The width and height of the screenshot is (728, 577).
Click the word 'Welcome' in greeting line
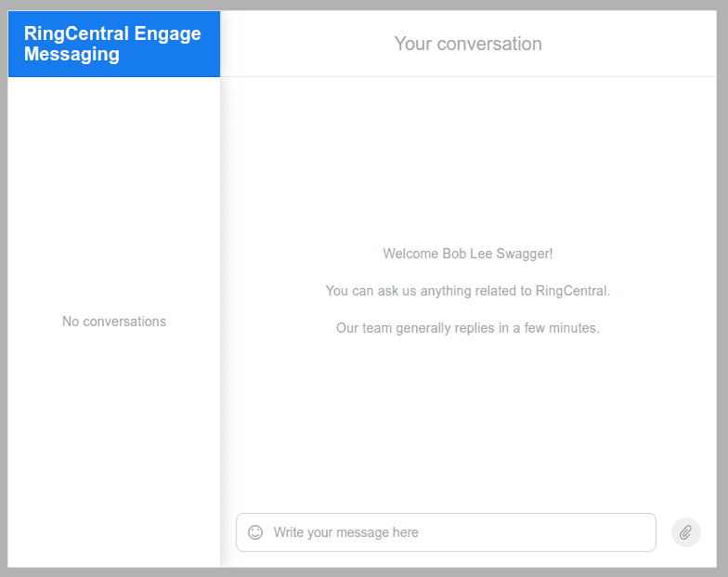click(410, 254)
